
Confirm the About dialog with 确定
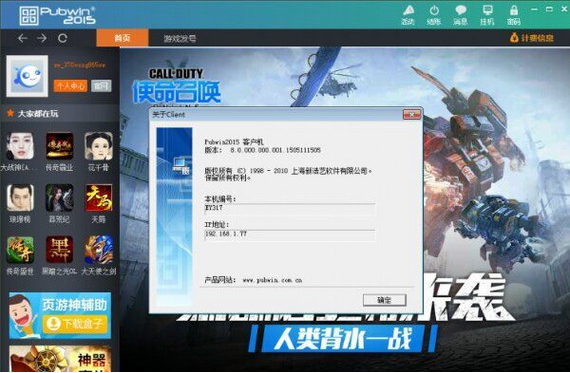click(384, 300)
